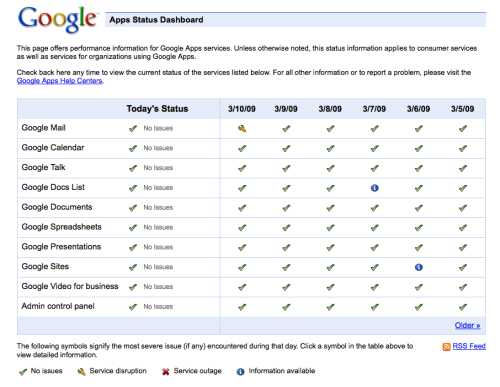Click the RSS feed orange icon
Viewport: 500px width, 387px height.
[x=446, y=347]
